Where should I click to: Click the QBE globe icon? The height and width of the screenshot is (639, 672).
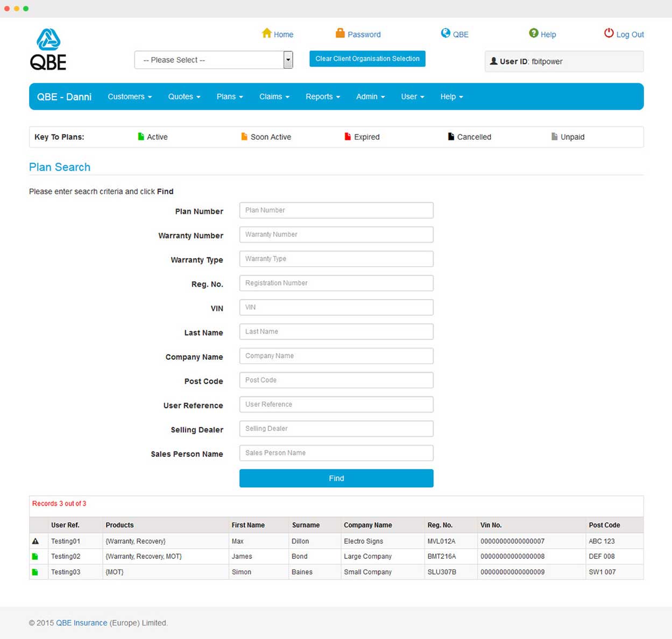(x=445, y=33)
